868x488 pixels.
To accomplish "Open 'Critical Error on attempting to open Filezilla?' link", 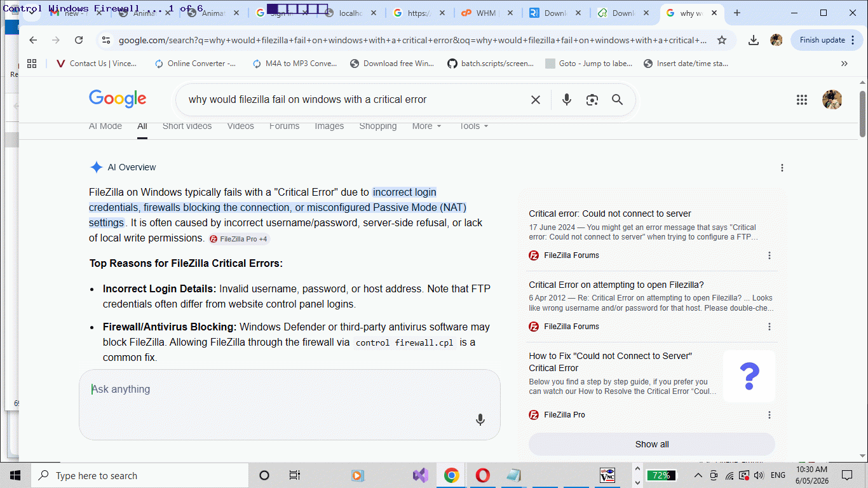I will [616, 285].
